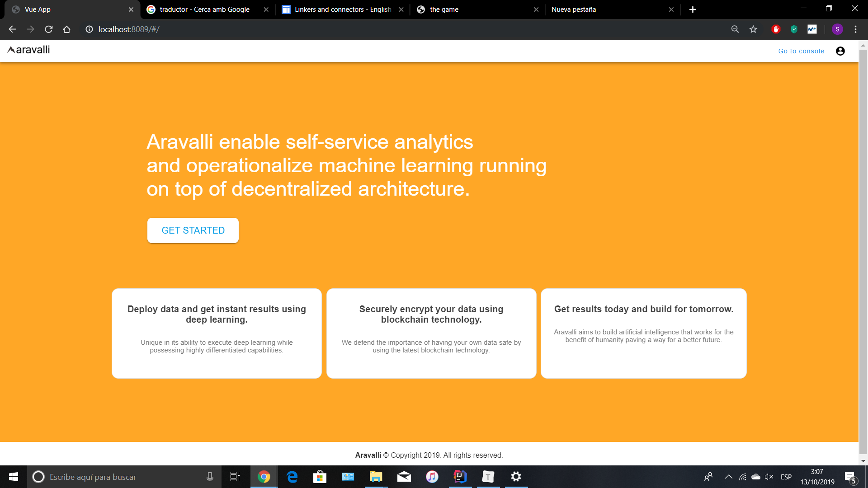The width and height of the screenshot is (868, 488).
Task: Click the browser reload button
Action: [49, 29]
